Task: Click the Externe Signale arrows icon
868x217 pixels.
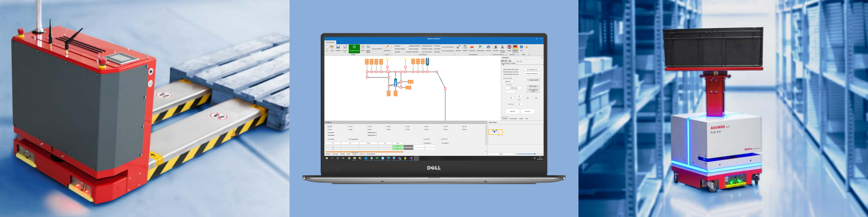Action: pyautogui.click(x=368, y=47)
